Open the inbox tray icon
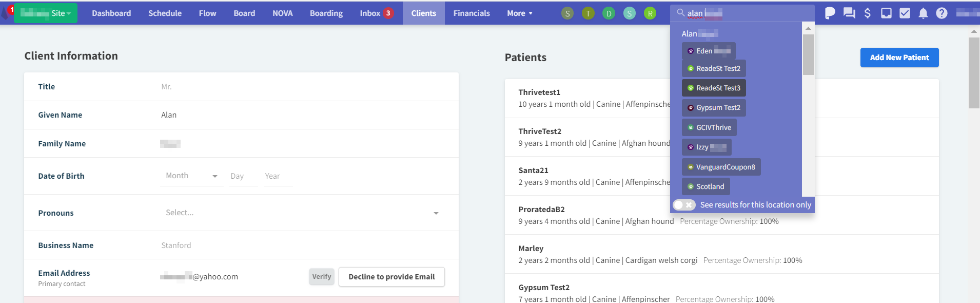The width and height of the screenshot is (980, 303). tap(886, 13)
